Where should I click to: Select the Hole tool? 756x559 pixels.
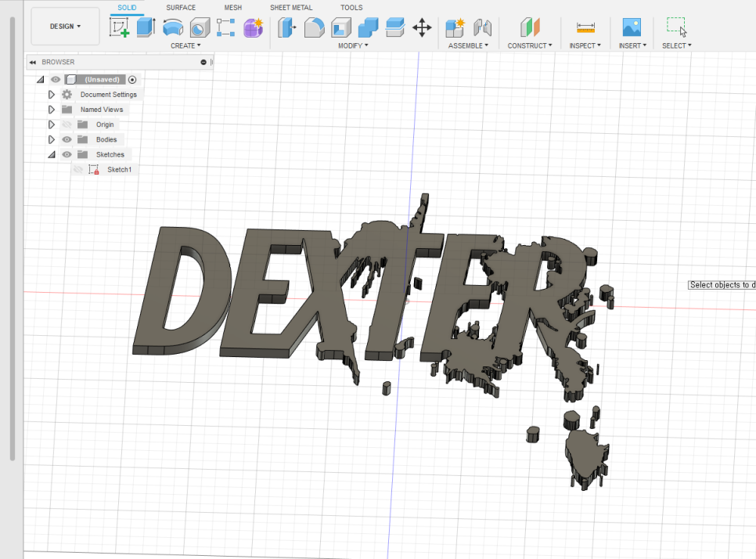200,27
